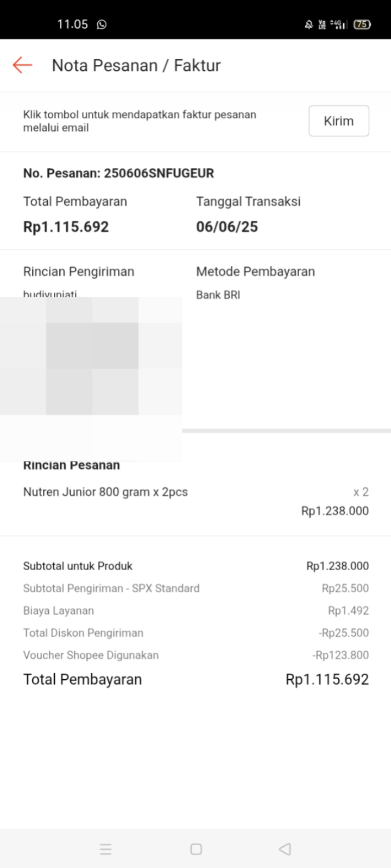Tap the WhatsApp notification icon

tap(102, 24)
